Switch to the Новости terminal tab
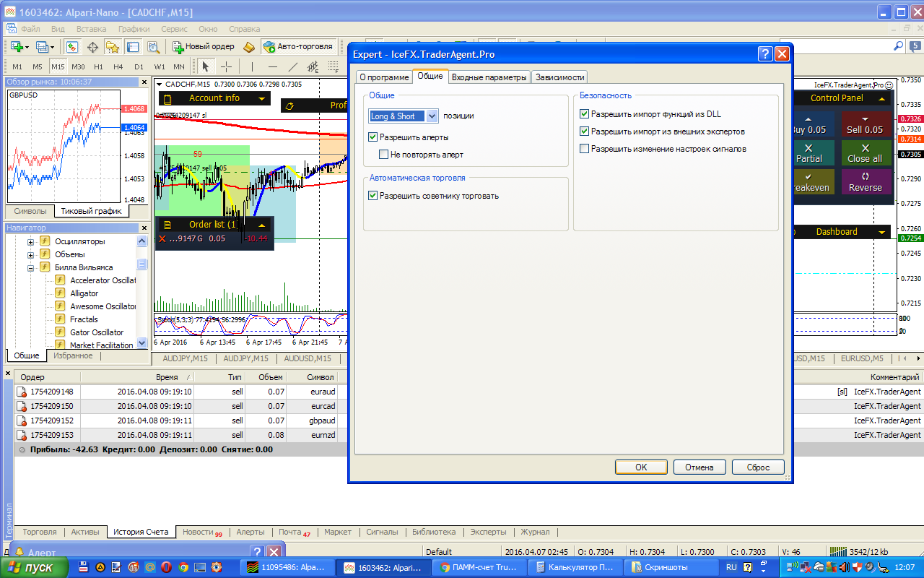The width and height of the screenshot is (924, 578). coord(201,532)
